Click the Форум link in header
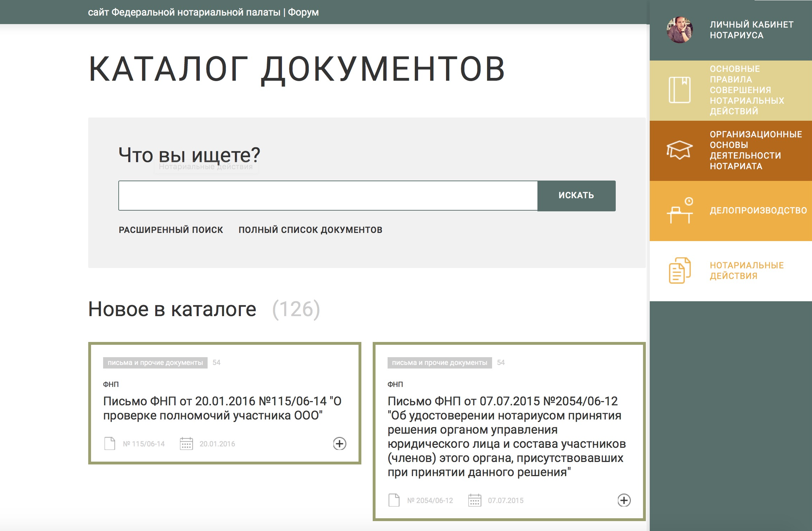Image resolution: width=812 pixels, height=531 pixels. (x=303, y=12)
